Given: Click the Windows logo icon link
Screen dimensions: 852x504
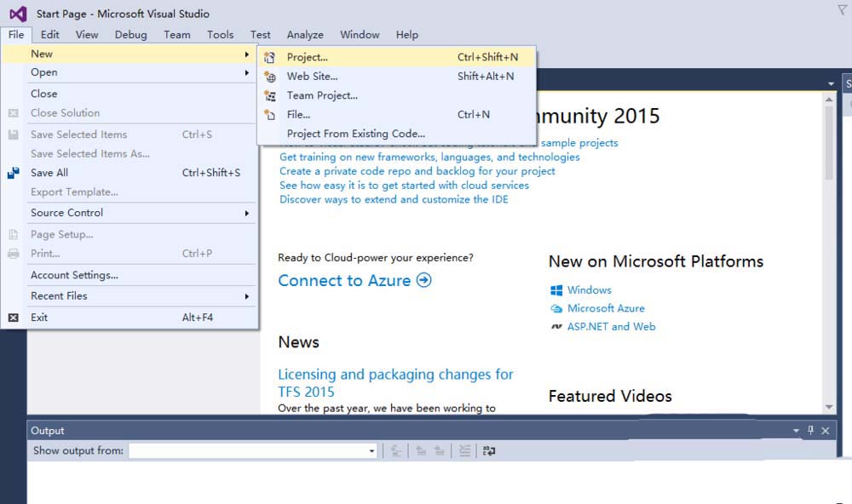Looking at the screenshot, I should click(556, 290).
